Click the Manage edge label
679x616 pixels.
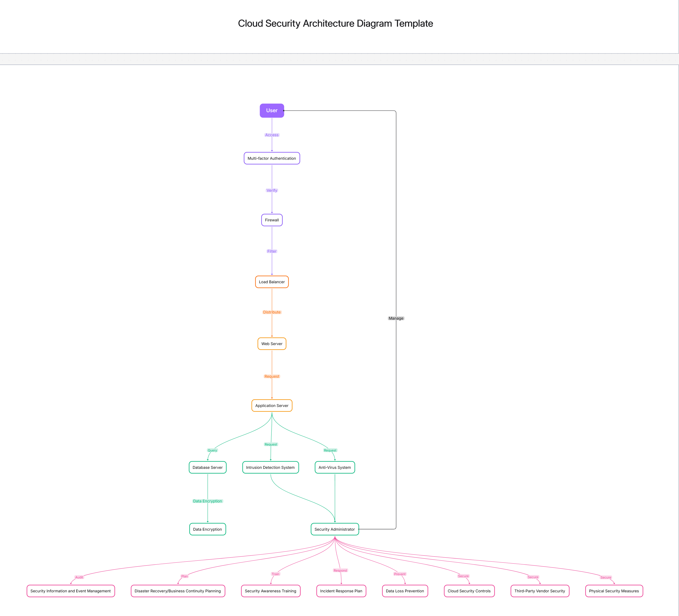coord(396,318)
